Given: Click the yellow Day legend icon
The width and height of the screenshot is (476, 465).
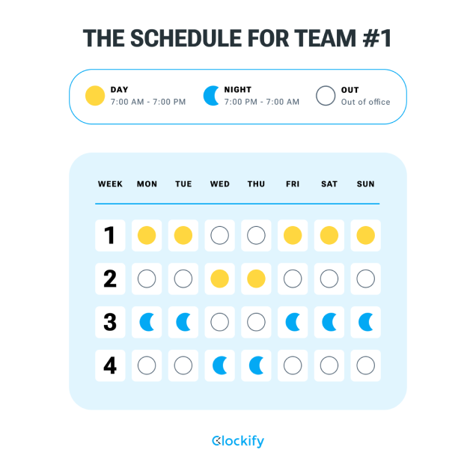Looking at the screenshot, I should (95, 96).
